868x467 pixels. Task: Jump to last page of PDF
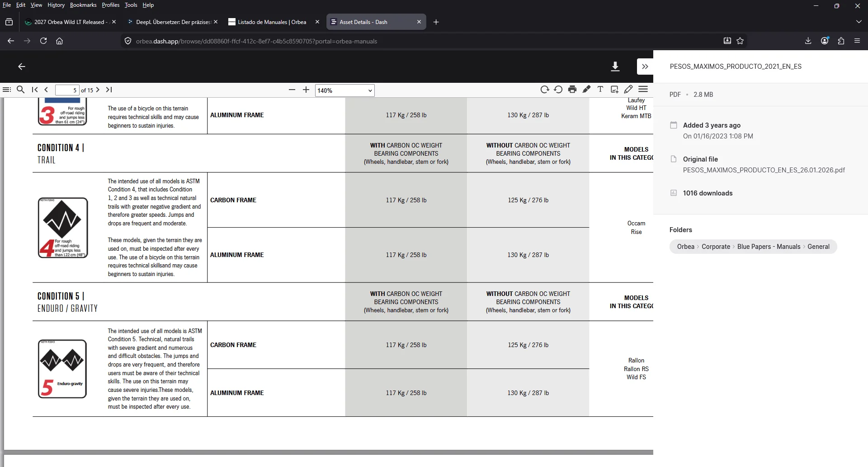click(109, 90)
